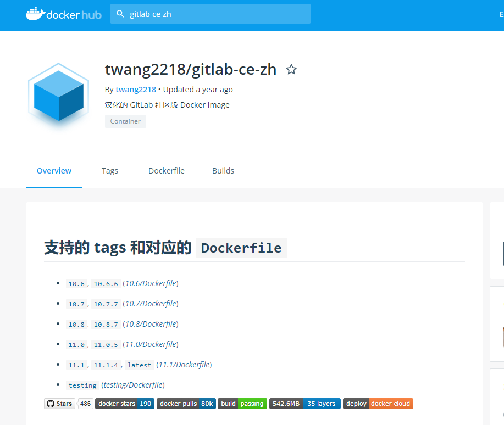
Task: Open the twang2218 author profile link
Action: [136, 90]
